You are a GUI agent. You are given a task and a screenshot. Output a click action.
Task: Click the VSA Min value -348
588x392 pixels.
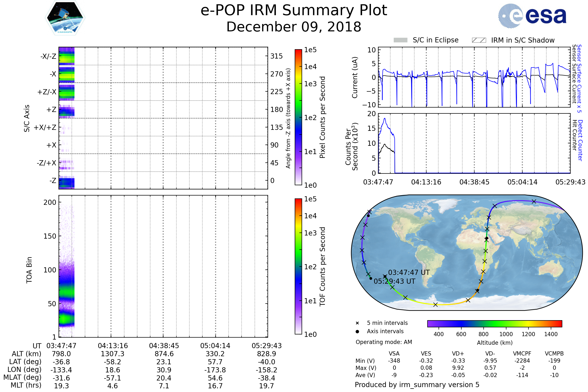pos(394,361)
